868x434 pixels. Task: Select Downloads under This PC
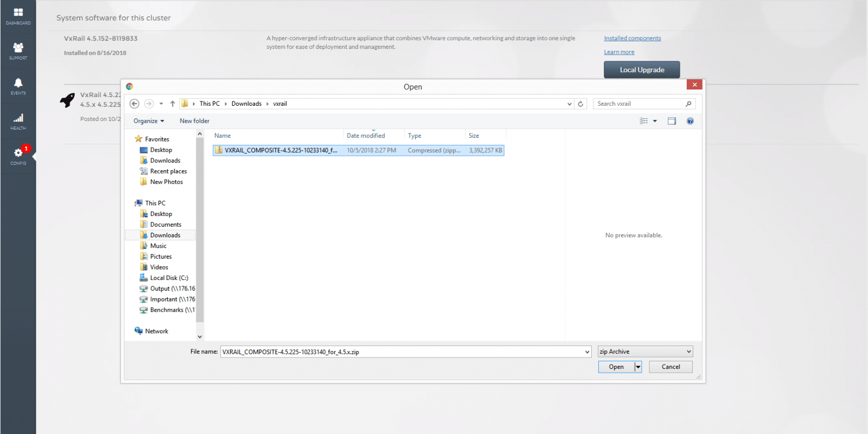pyautogui.click(x=160, y=235)
